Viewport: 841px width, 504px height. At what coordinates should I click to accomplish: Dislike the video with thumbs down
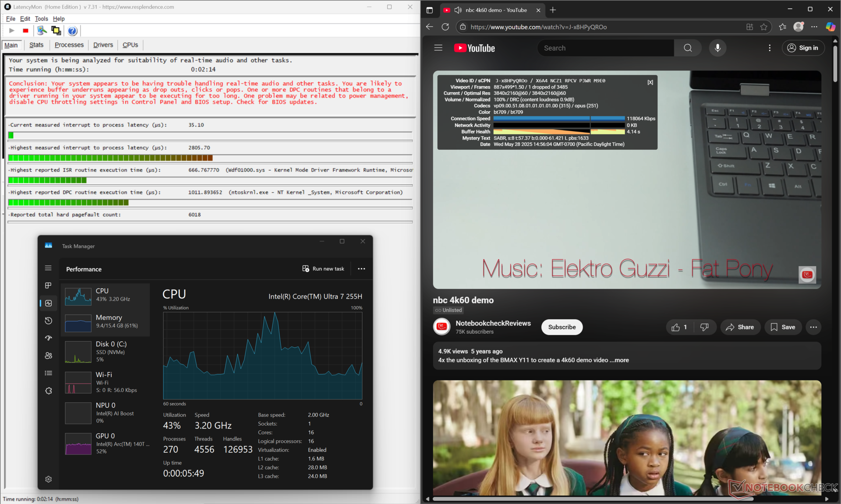coord(704,327)
